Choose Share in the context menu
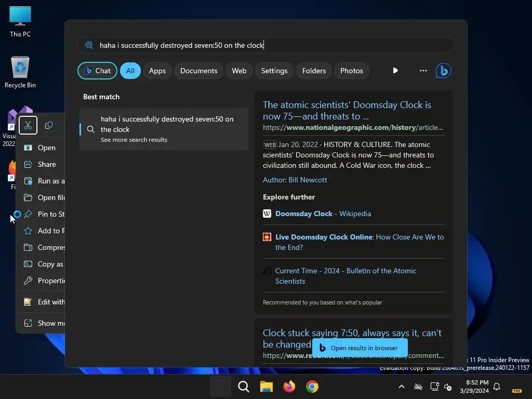Viewport: 532px width, 399px height. click(x=42, y=164)
